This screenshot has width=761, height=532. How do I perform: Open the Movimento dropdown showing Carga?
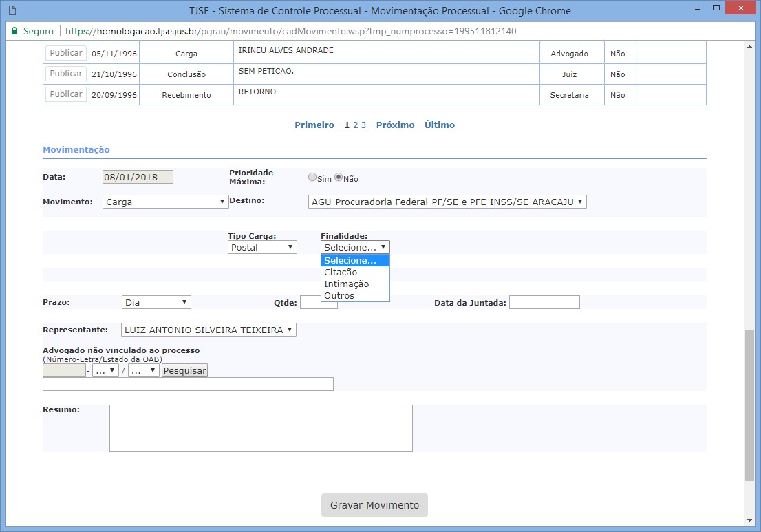(x=166, y=202)
